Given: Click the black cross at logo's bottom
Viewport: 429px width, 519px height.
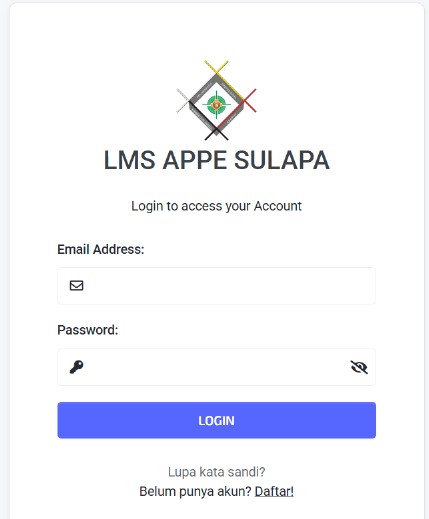Looking at the screenshot, I should [216, 134].
